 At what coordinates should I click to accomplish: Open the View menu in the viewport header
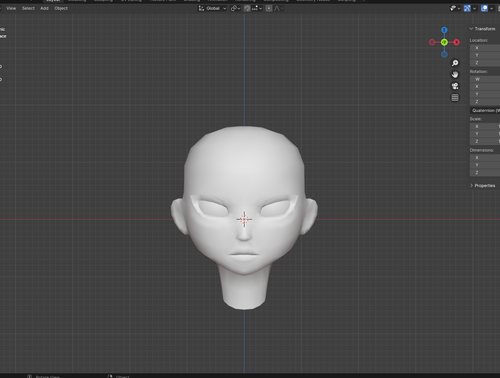point(11,8)
